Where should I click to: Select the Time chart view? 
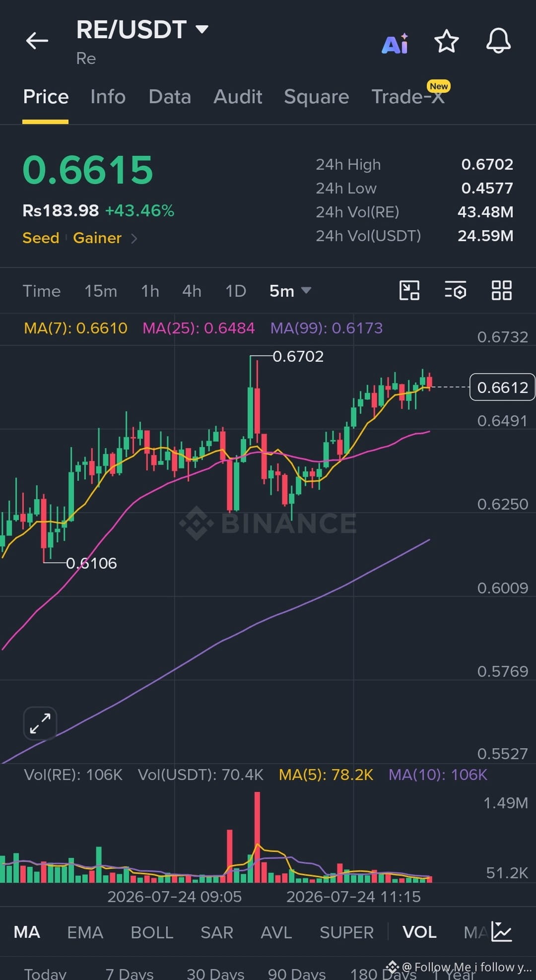[x=42, y=291]
